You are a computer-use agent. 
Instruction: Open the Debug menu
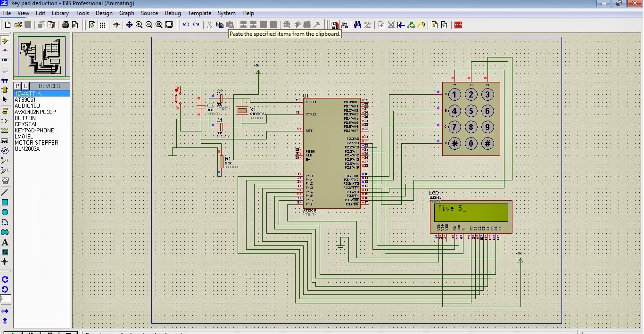(173, 13)
